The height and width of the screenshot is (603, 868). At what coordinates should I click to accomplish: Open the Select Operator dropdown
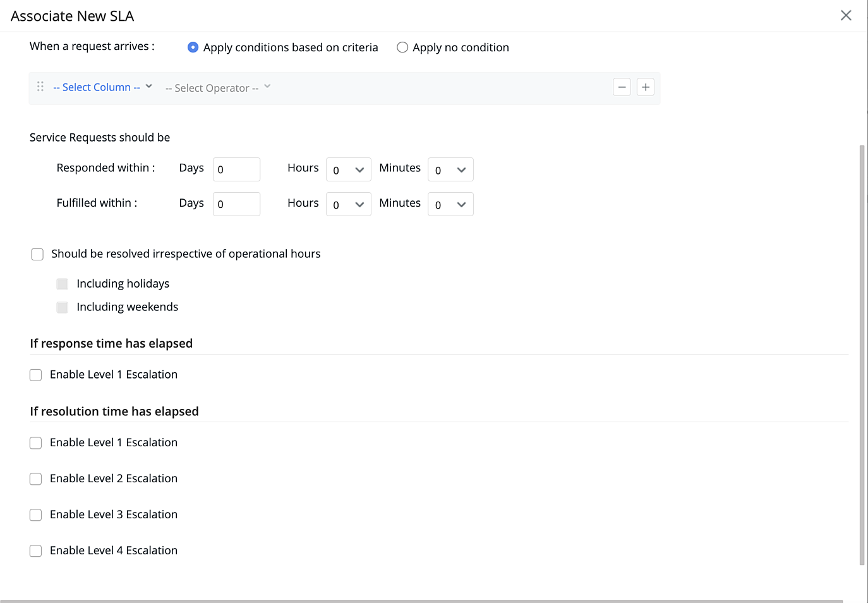[x=211, y=87]
